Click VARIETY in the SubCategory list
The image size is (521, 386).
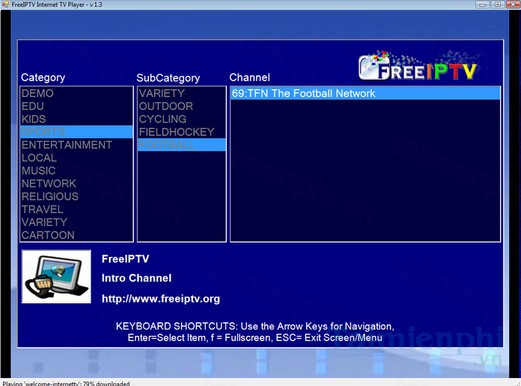click(x=182, y=93)
